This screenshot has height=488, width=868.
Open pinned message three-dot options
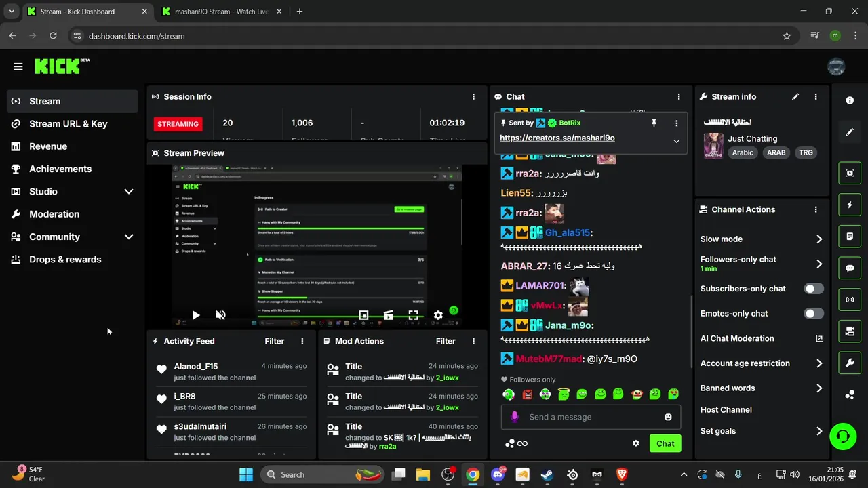pos(676,123)
